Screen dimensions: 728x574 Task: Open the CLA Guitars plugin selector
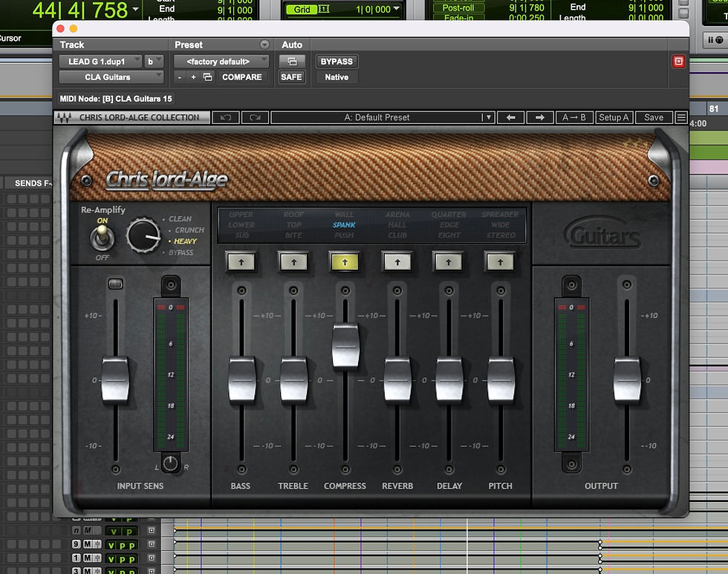coord(111,77)
